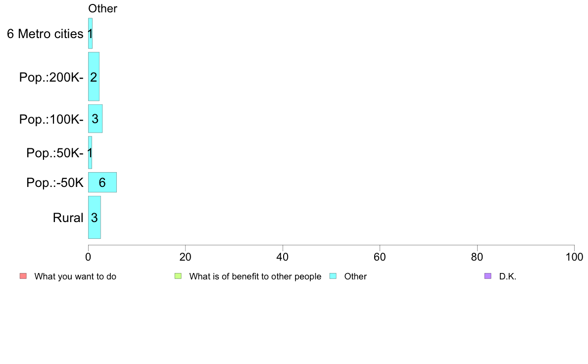Click the red 'What you want to do' legend swatch
Viewport: 588px width, 364px height.
23,276
